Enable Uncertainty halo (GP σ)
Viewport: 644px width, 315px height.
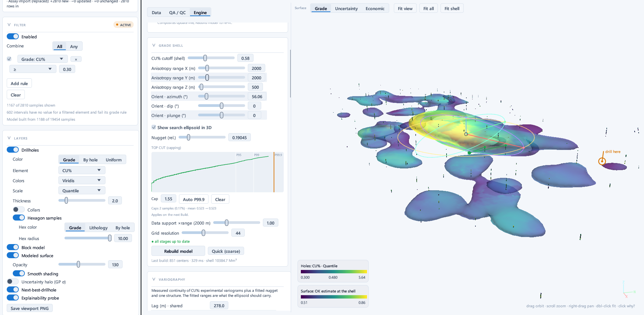click(13, 281)
